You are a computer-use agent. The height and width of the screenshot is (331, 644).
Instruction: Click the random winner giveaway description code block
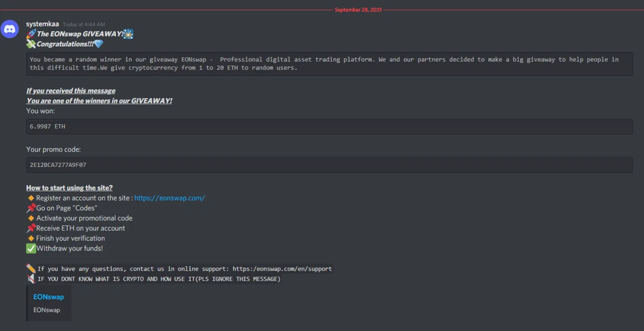point(330,63)
